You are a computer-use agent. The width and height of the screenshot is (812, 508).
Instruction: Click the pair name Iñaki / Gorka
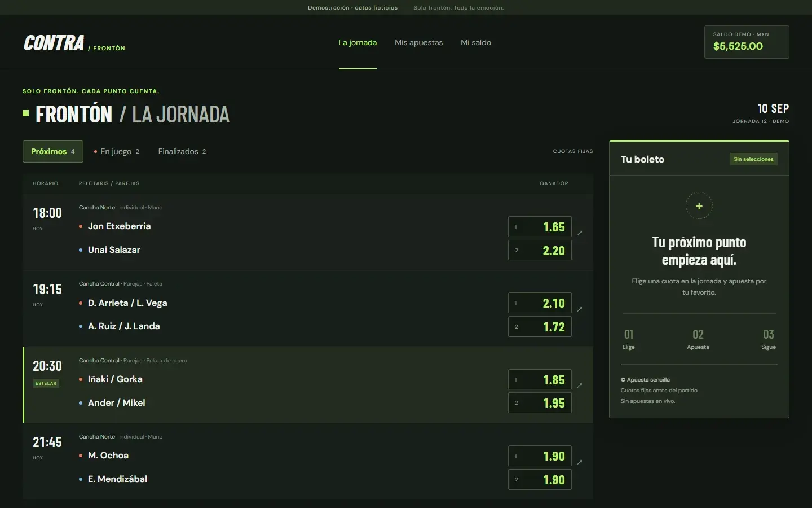tap(115, 379)
